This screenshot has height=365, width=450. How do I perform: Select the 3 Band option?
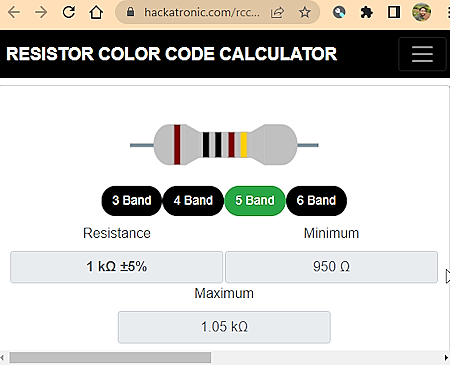pos(132,201)
